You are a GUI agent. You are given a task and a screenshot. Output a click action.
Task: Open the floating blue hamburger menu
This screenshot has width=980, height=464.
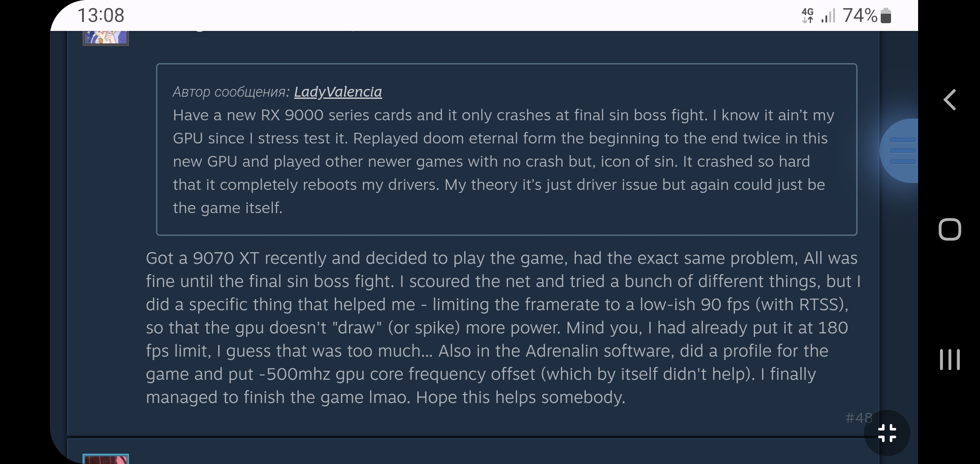click(902, 151)
